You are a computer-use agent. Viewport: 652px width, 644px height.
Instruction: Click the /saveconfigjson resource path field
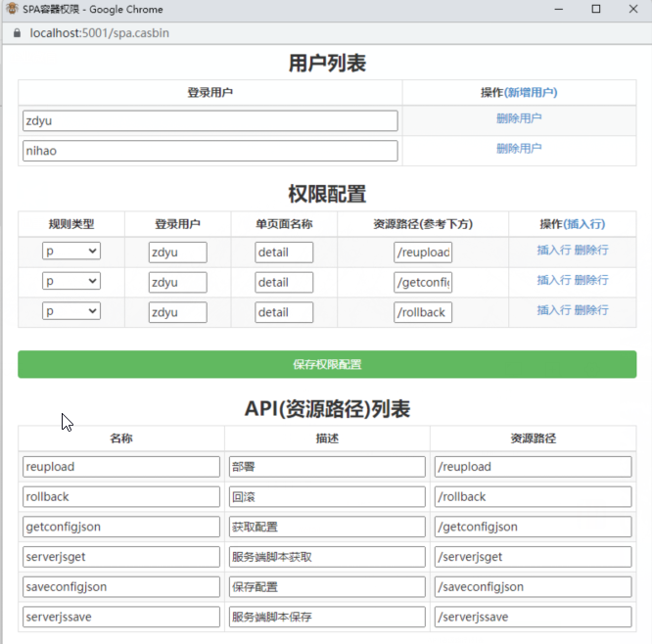click(533, 586)
